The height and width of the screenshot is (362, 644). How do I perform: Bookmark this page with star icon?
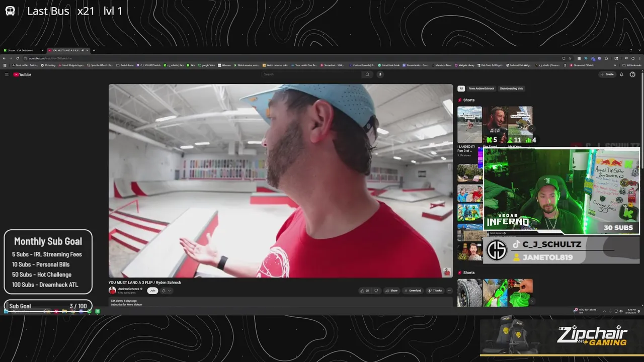coord(570,58)
